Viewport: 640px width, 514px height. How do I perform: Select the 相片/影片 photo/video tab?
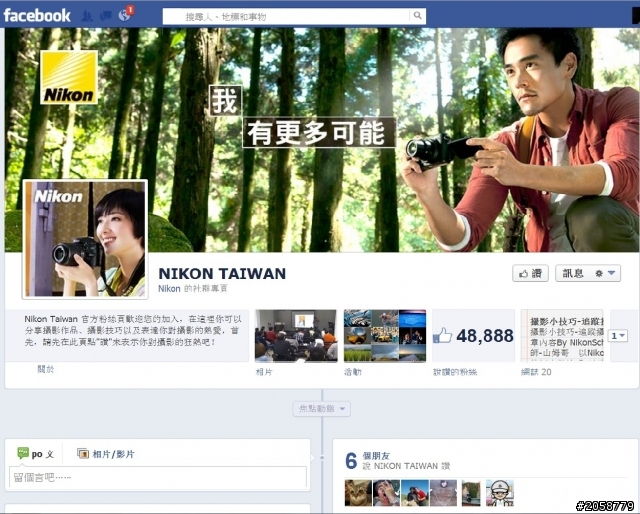106,454
